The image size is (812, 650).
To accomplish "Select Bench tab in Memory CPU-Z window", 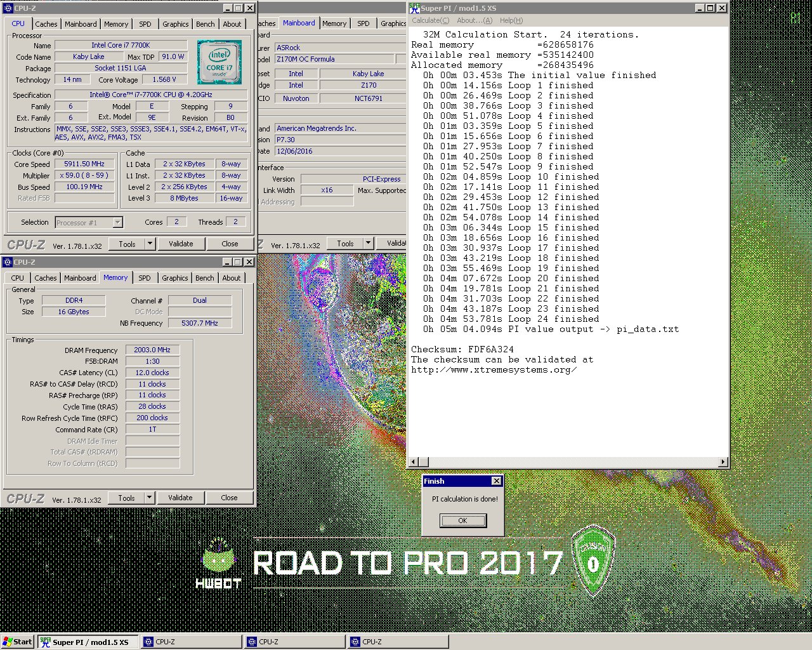I will (x=204, y=278).
